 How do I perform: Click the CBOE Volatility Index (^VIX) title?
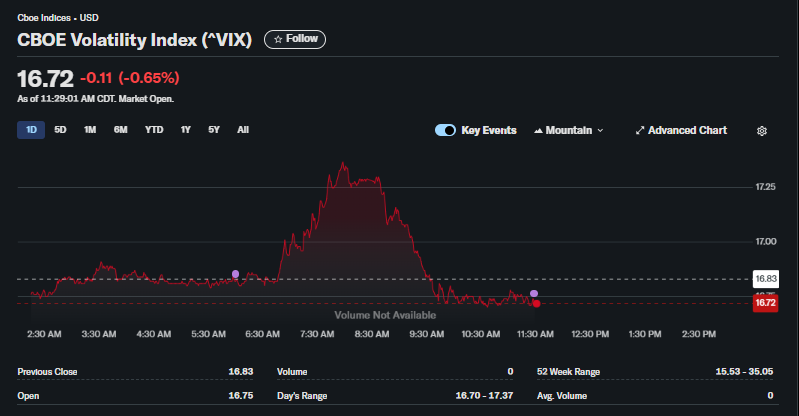point(135,40)
